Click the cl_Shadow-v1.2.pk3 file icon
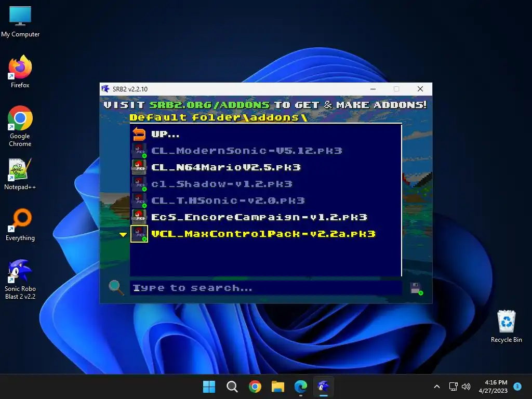Viewport: 532px width, 399px height. (x=139, y=184)
